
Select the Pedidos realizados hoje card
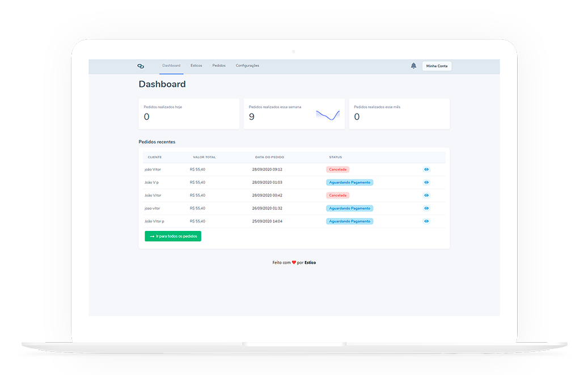pyautogui.click(x=189, y=113)
